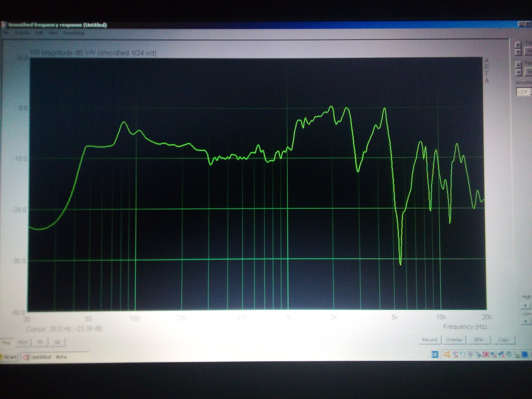This screenshot has height=399, width=532.
Task: Select the Gd group delay button
Action: [x=57, y=342]
